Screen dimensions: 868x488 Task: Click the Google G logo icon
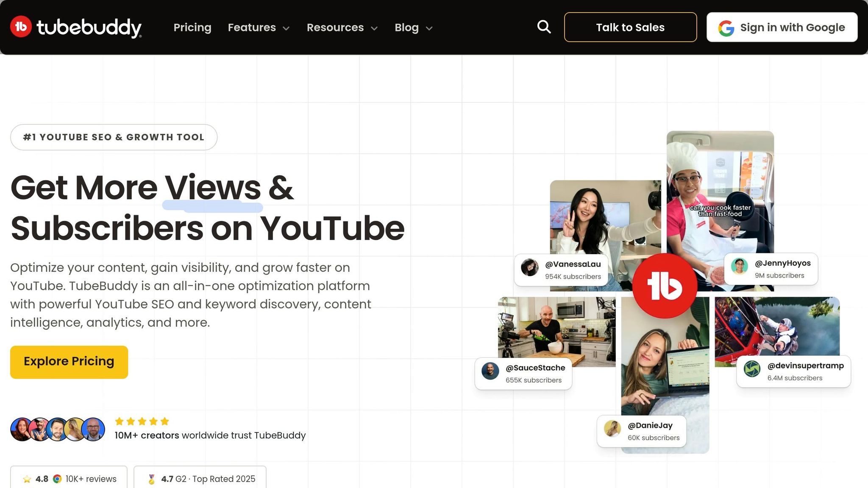coord(726,28)
